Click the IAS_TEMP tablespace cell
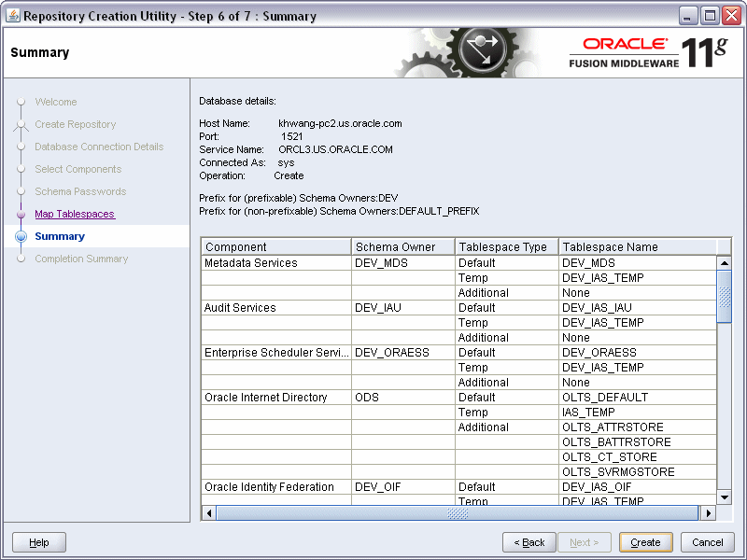Image resolution: width=747 pixels, height=560 pixels. pos(638,413)
